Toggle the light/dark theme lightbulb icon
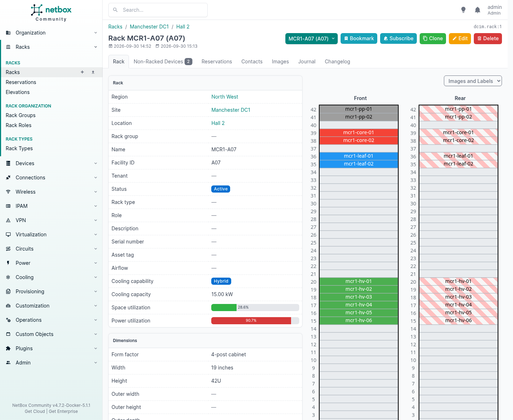Image resolution: width=513 pixels, height=420 pixels. pyautogui.click(x=463, y=10)
